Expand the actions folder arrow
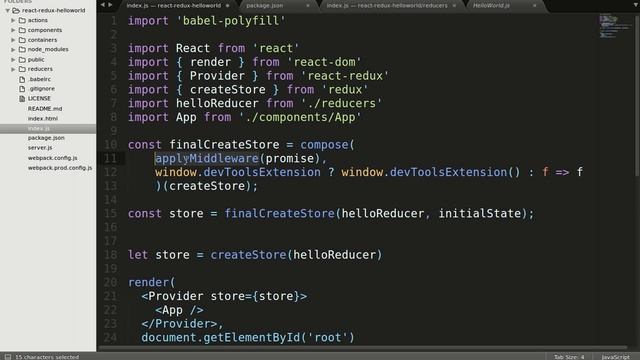Screen dimensions: 640x360 coord(13,20)
